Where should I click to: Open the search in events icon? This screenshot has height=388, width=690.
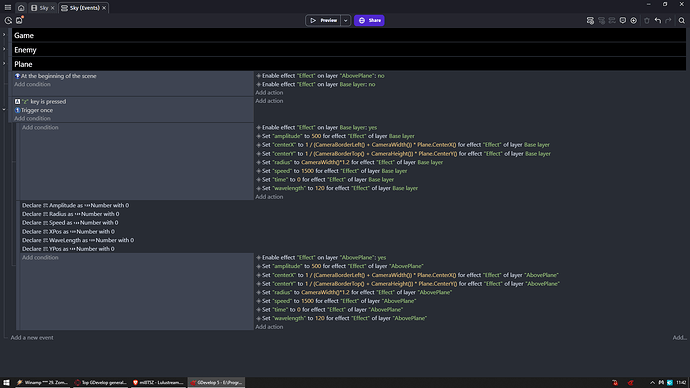(x=682, y=21)
